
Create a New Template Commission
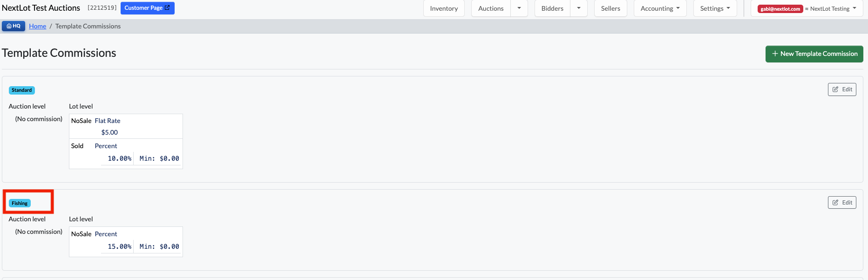pyautogui.click(x=814, y=54)
